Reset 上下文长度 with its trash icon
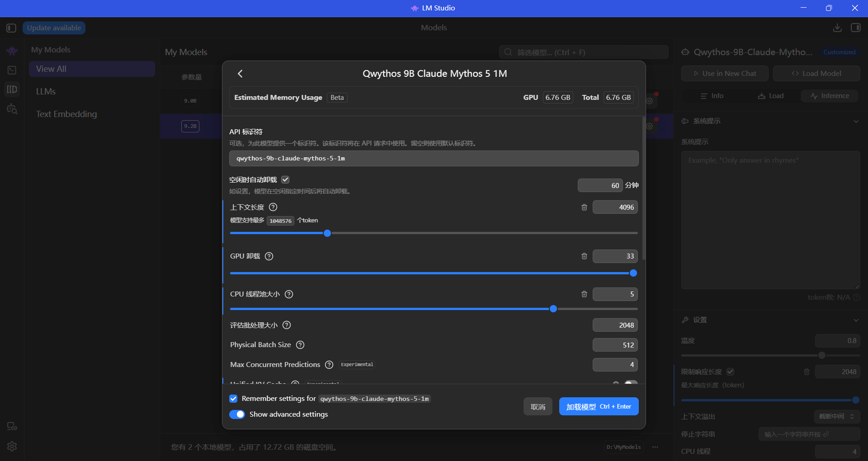Screen dimensions: 868x461 [584, 207]
